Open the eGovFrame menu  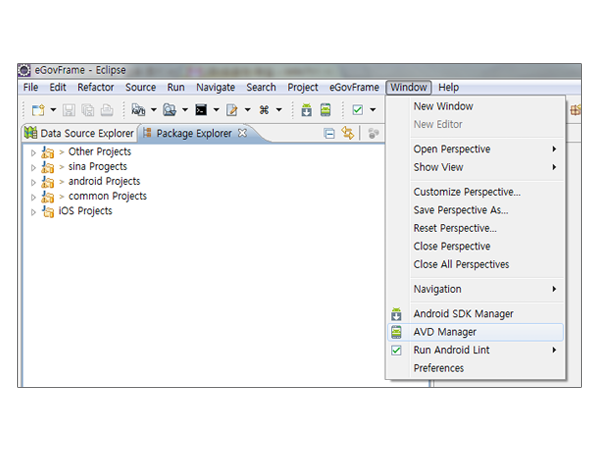click(354, 88)
